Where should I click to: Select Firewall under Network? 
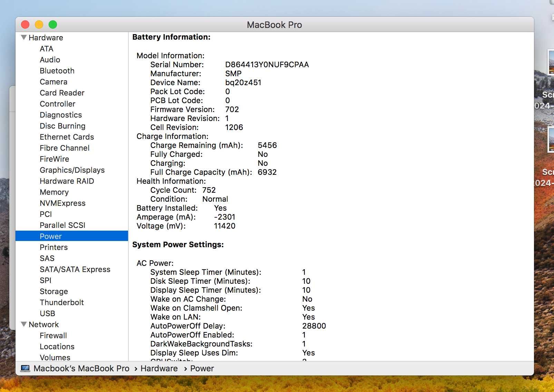(53, 335)
